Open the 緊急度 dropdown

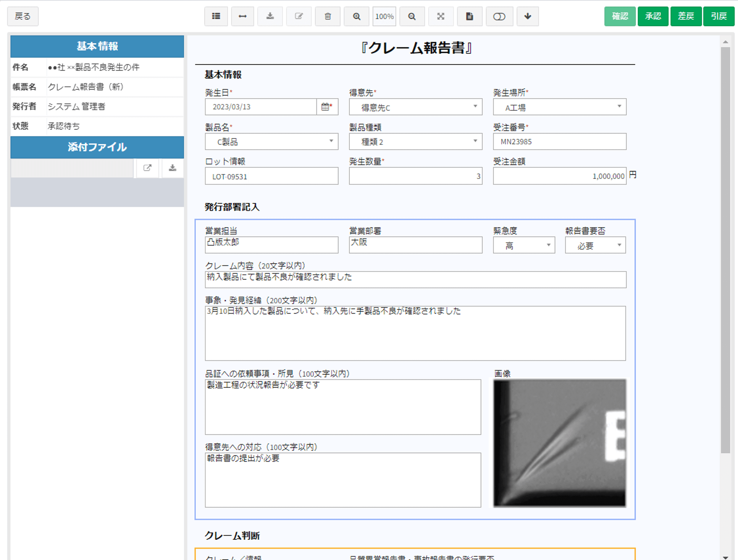pyautogui.click(x=524, y=245)
